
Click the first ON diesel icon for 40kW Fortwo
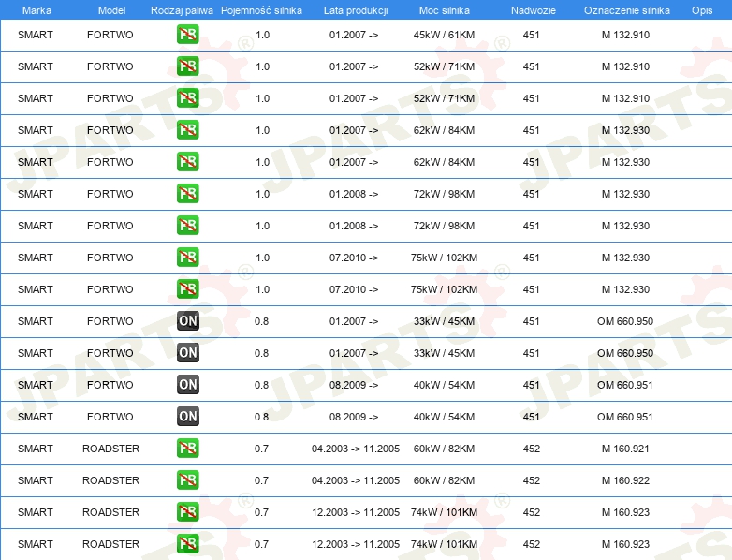pyautogui.click(x=188, y=385)
